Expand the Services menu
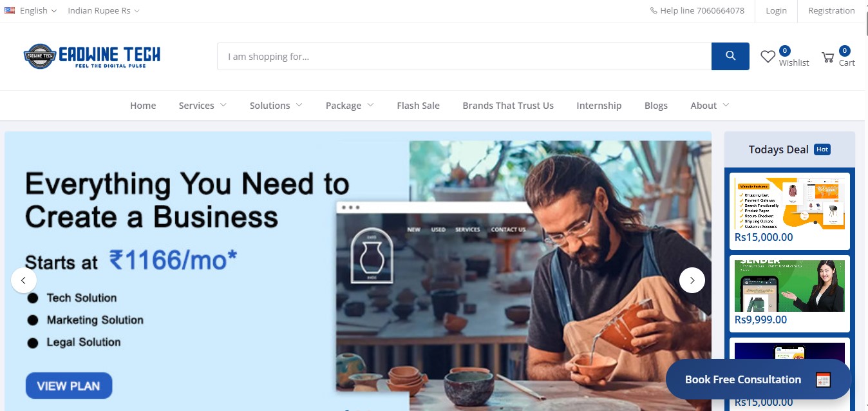868x411 pixels. click(x=203, y=106)
